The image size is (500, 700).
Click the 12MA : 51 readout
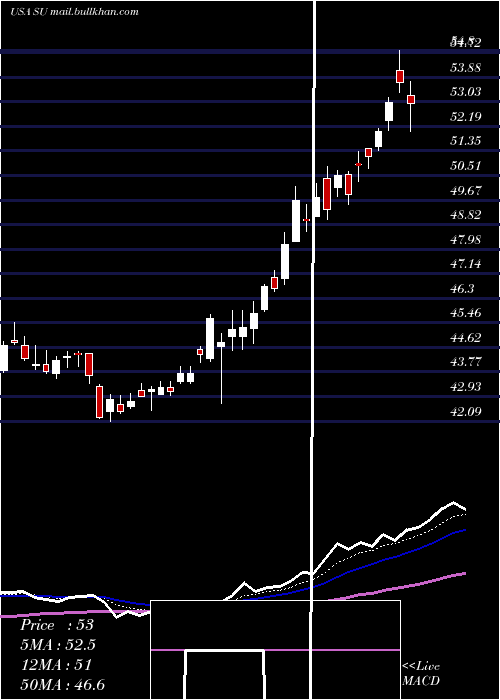coord(56,665)
